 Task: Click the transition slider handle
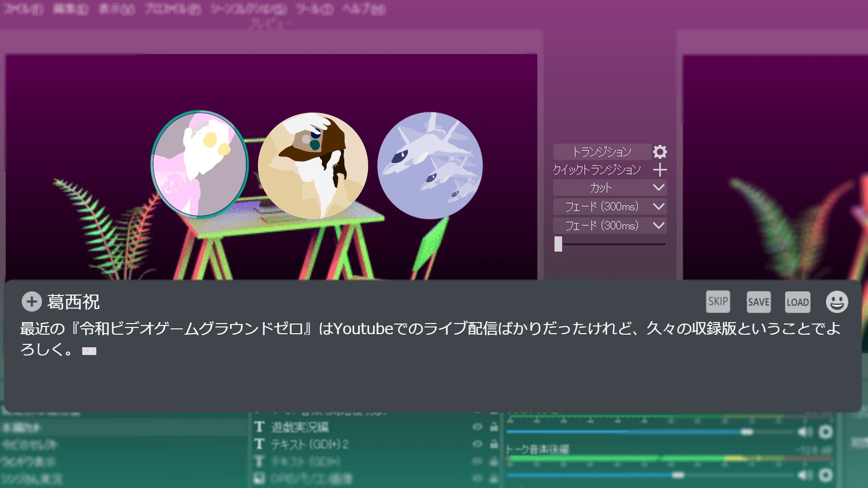(558, 244)
